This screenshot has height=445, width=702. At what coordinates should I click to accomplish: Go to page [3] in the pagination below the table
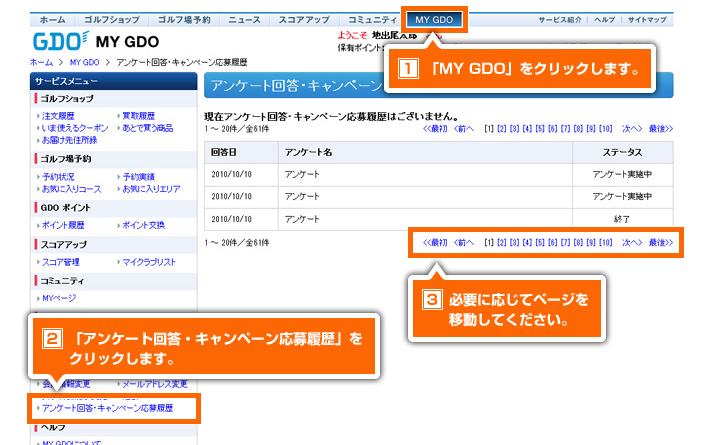pos(515,243)
